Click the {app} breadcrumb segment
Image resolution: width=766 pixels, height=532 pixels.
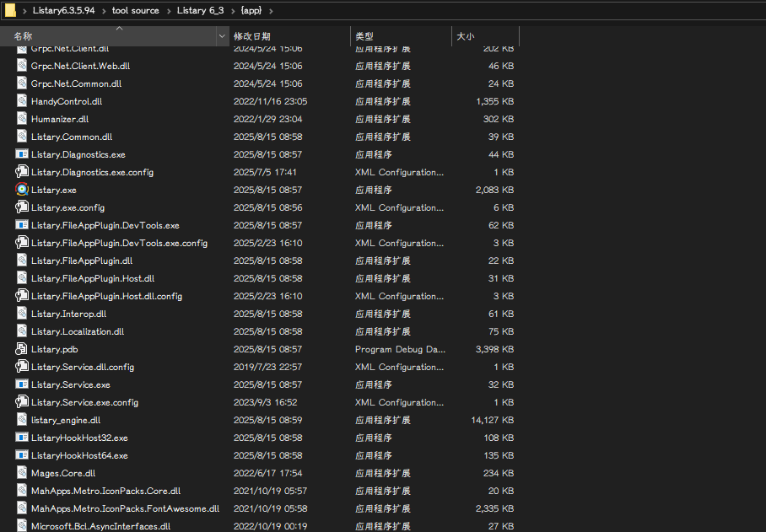(x=251, y=10)
